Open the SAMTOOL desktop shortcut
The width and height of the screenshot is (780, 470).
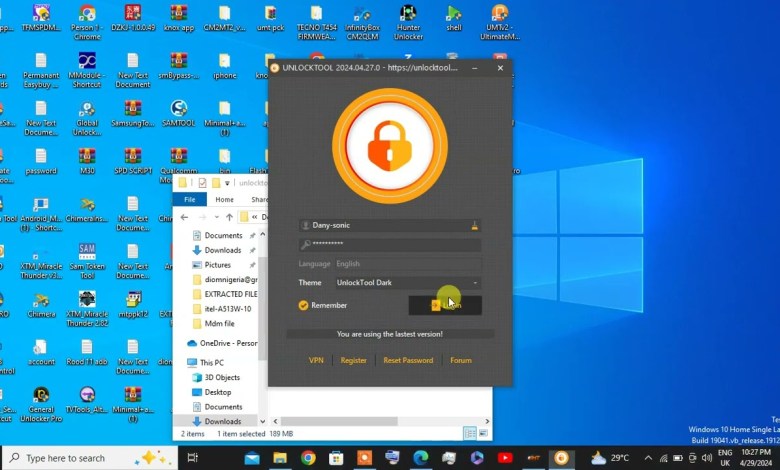click(x=179, y=111)
